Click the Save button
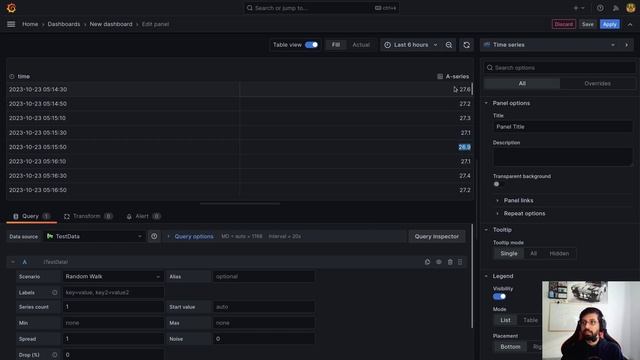Image resolution: width=640 pixels, height=360 pixels. pos(588,24)
